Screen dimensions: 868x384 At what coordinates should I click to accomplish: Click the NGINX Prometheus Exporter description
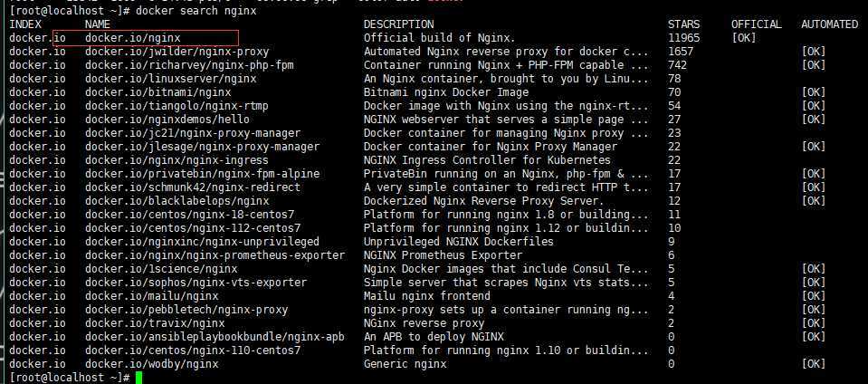point(443,255)
